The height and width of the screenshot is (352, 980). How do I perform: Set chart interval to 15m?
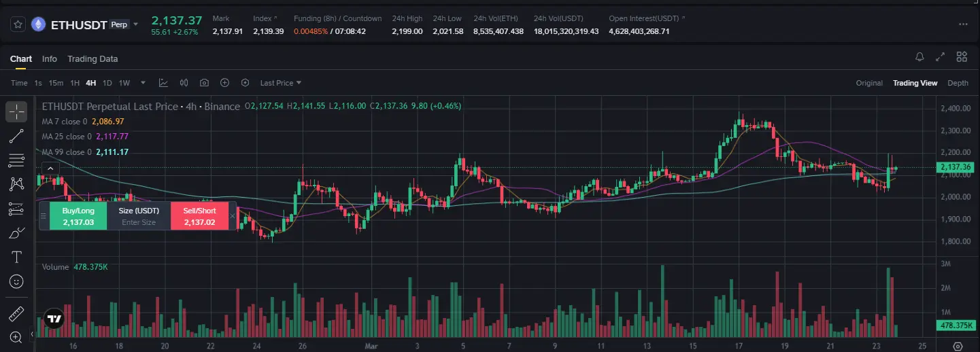(x=56, y=83)
